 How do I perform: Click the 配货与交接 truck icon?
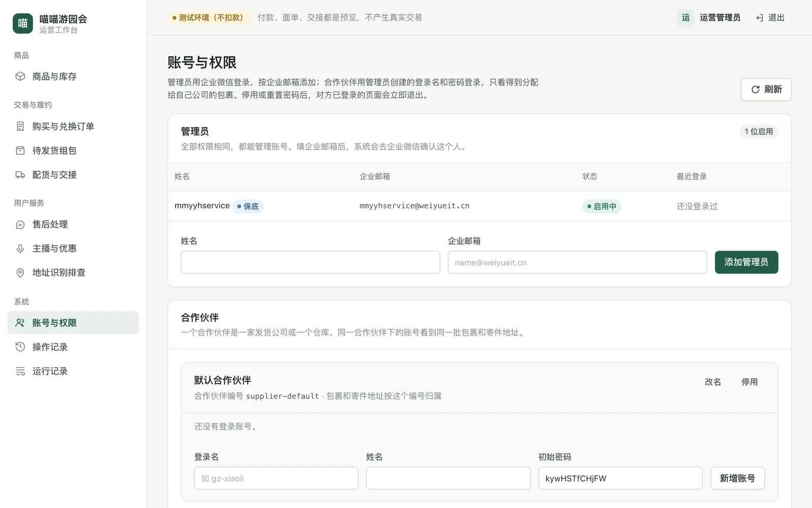pos(20,175)
